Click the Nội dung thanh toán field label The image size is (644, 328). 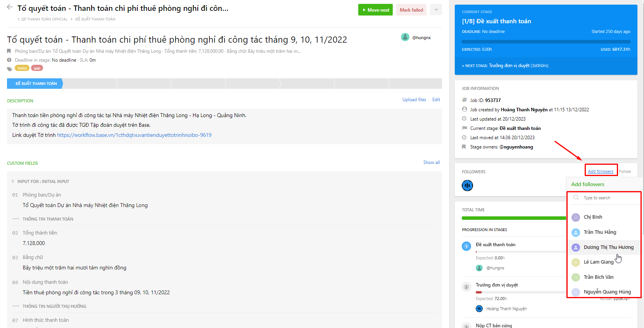coord(45,282)
